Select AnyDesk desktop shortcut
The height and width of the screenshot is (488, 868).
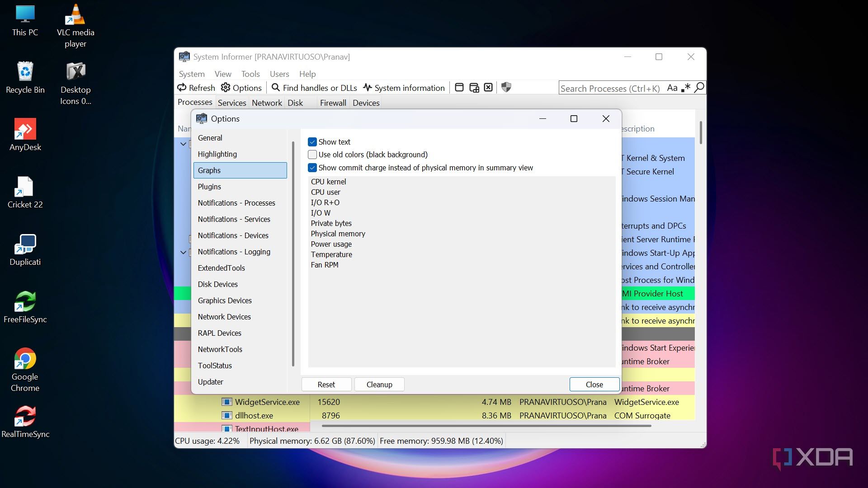point(25,135)
